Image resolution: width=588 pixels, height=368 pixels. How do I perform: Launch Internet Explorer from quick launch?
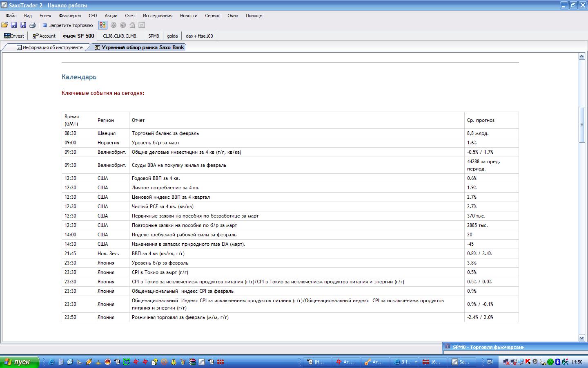pos(51,362)
